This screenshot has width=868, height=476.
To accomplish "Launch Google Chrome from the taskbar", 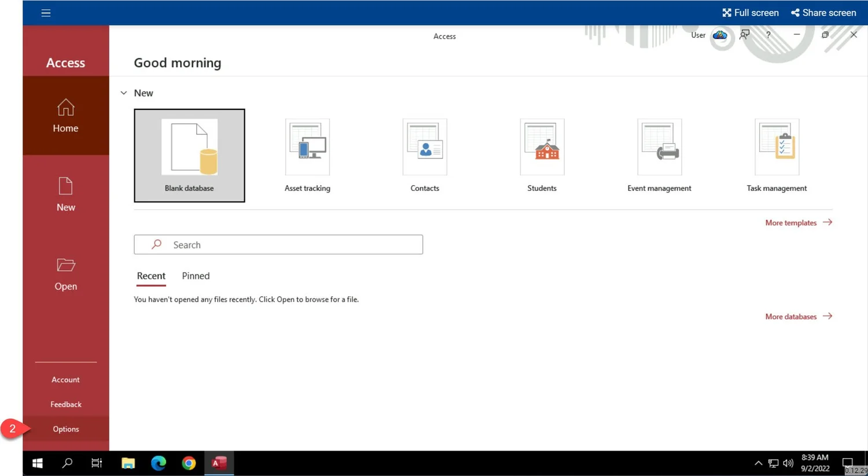I will pos(189,463).
